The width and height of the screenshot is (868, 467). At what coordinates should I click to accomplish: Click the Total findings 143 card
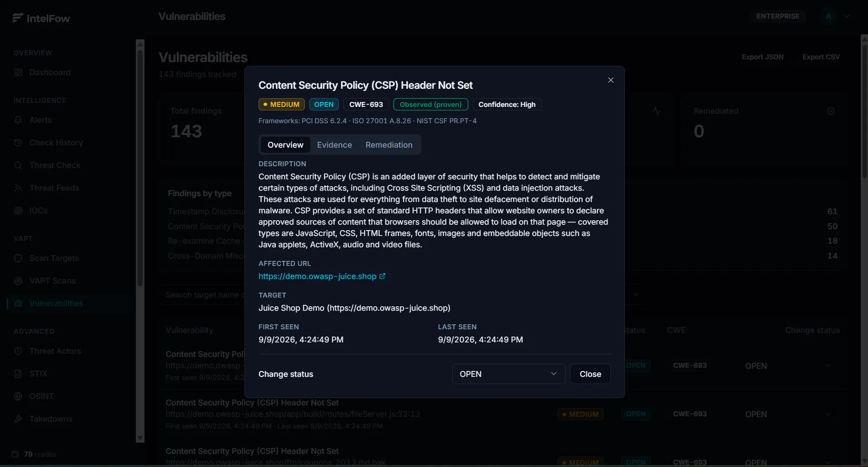click(201, 129)
